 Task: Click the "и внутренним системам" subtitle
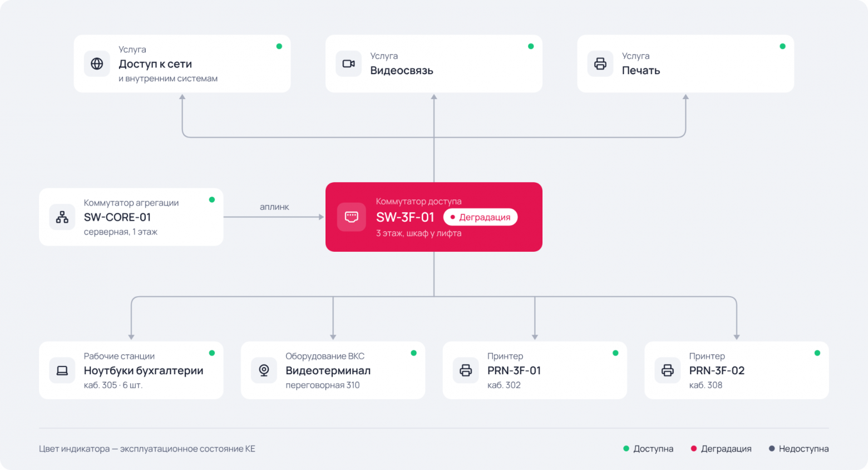[x=168, y=79]
